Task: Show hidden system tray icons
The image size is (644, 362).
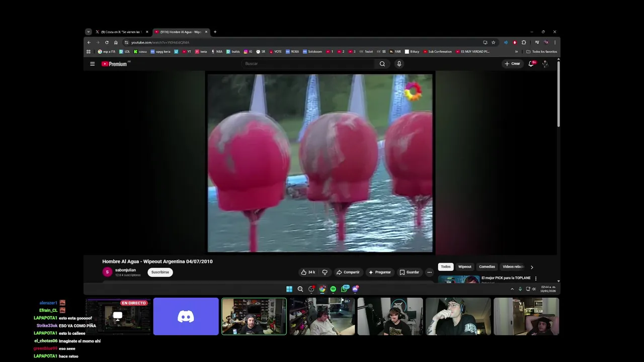Action: coord(512,289)
